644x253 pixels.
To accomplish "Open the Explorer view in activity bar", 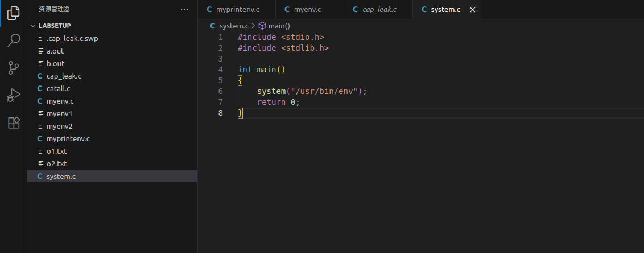I will pyautogui.click(x=14, y=13).
